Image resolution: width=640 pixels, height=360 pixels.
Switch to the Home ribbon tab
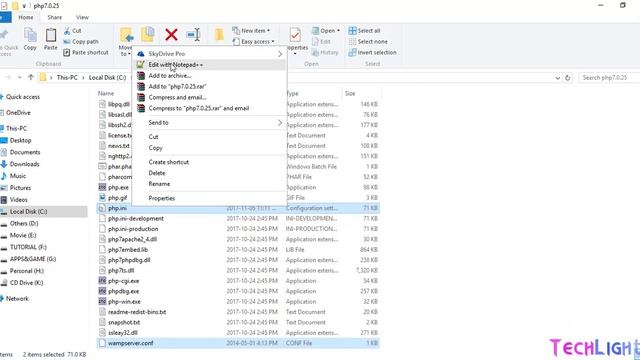[x=26, y=17]
